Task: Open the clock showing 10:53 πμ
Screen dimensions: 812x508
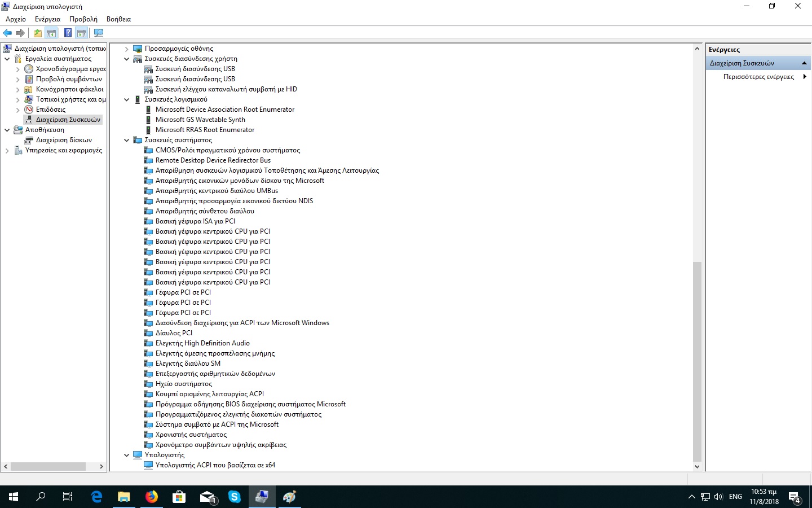Action: 764,497
